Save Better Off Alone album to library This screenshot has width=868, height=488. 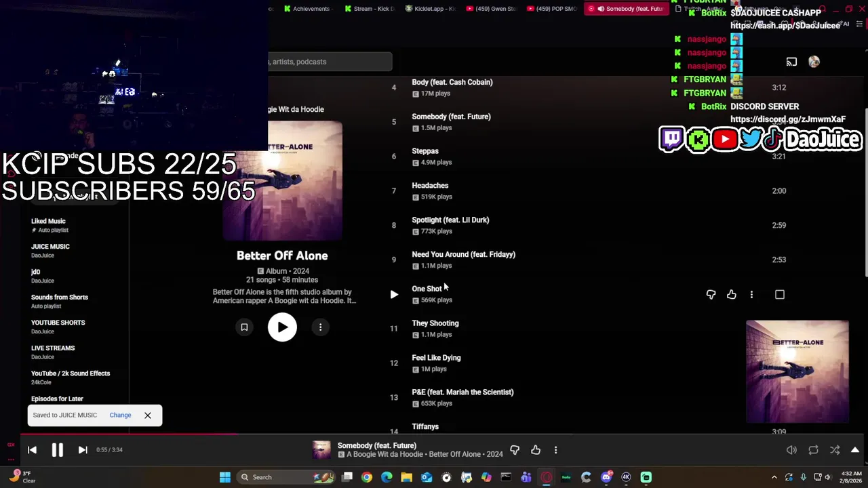pos(244,327)
